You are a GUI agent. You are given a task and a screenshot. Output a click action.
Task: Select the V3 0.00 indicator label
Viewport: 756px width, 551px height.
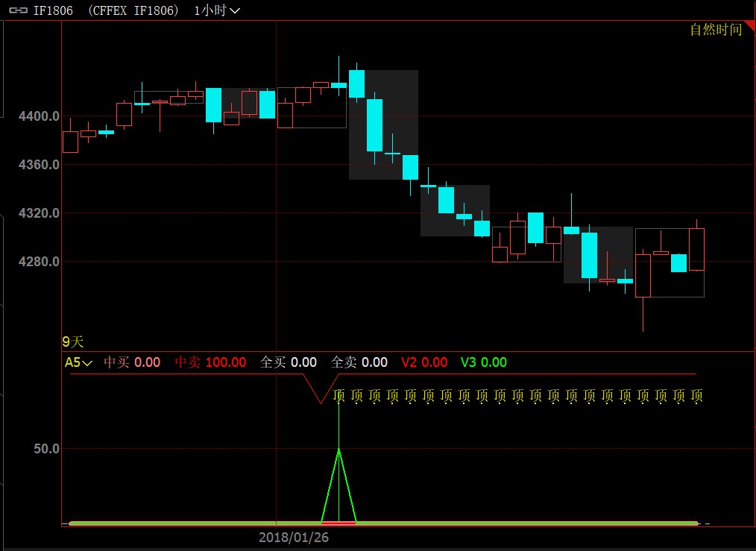(483, 362)
